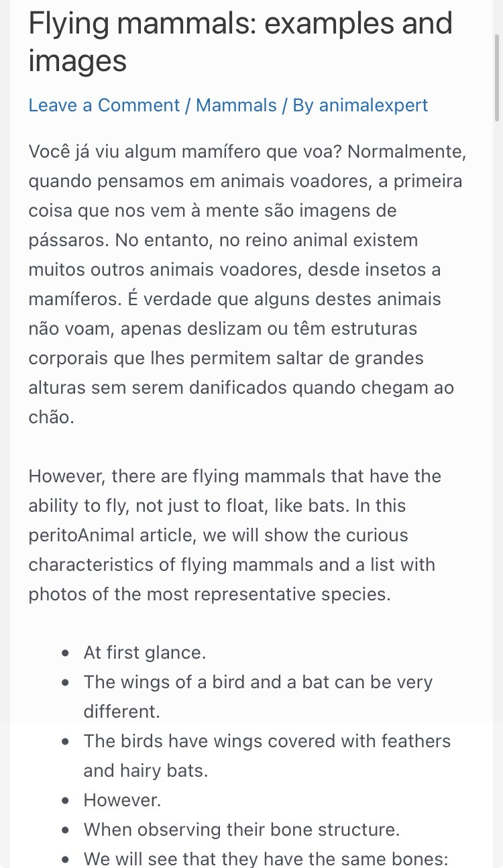Click the single-word However. list item
The width and height of the screenshot is (503, 868).
point(122,800)
